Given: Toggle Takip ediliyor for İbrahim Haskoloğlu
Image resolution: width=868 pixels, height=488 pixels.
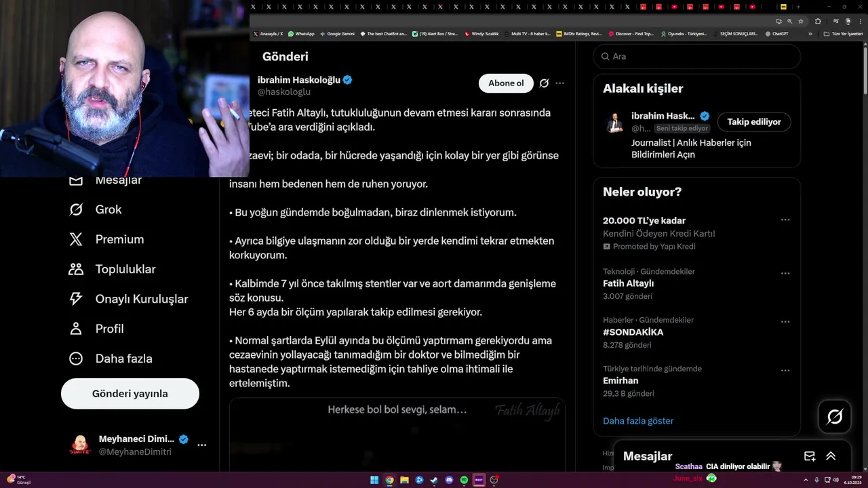Looking at the screenshot, I should (754, 122).
